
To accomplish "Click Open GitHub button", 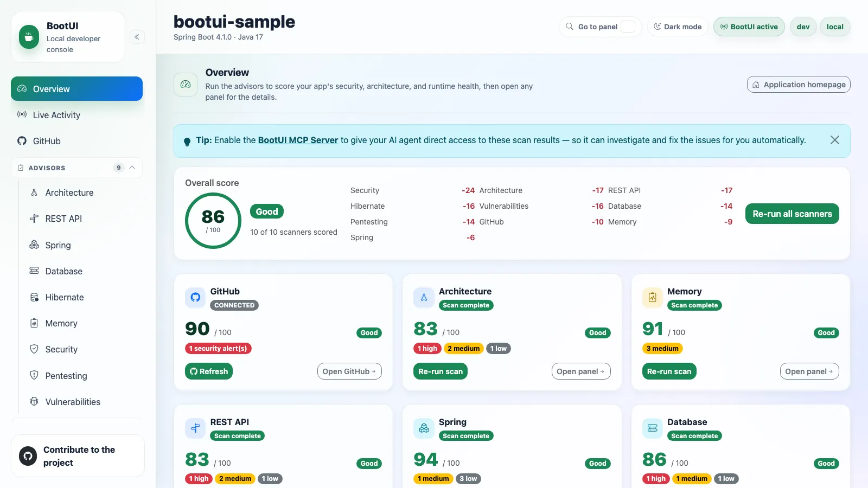I will click(x=349, y=371).
